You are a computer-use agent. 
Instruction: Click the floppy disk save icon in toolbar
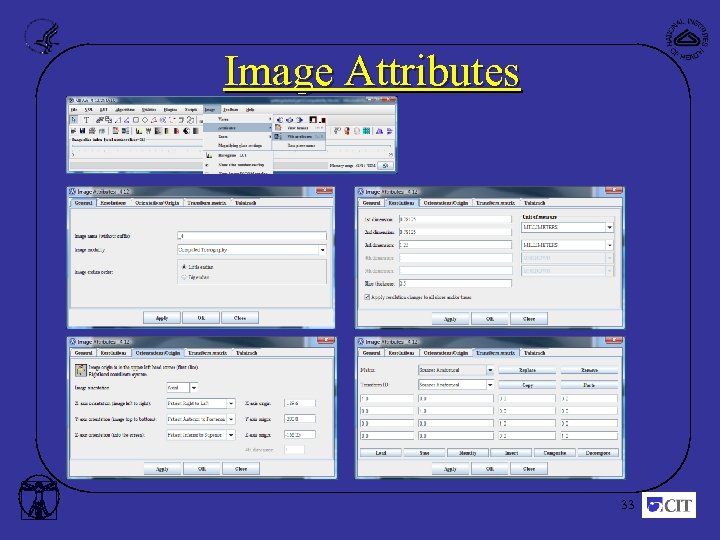pyautogui.click(x=82, y=131)
